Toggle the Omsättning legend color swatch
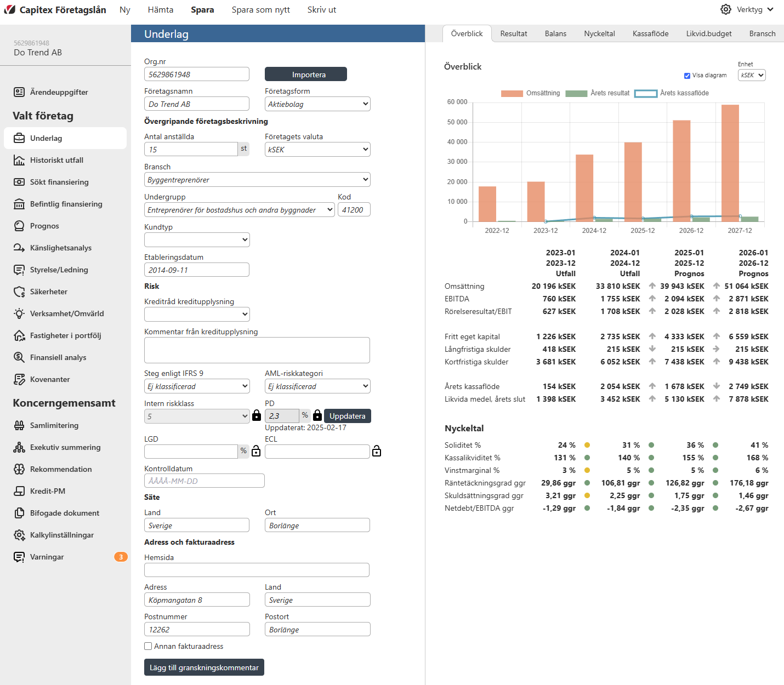 pos(512,93)
